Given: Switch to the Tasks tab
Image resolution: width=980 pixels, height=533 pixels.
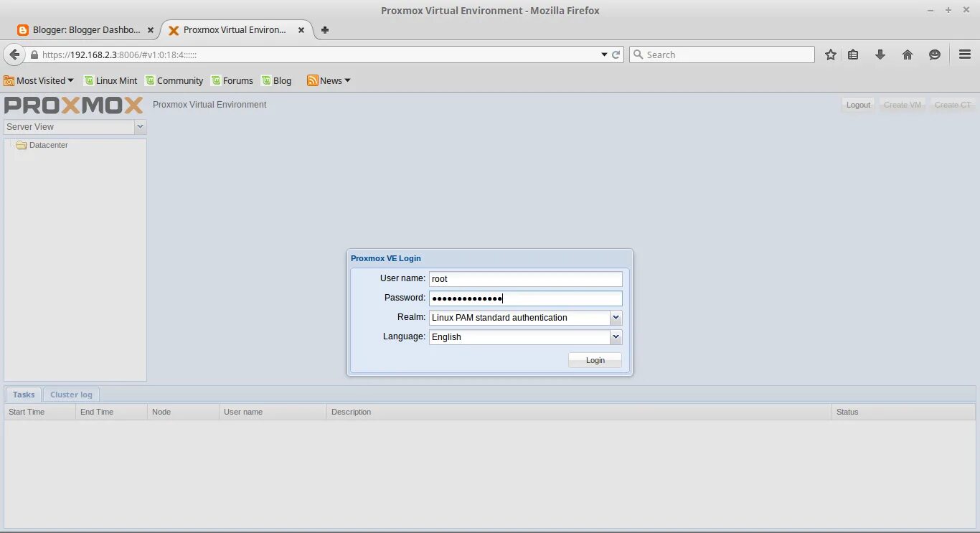Looking at the screenshot, I should [x=24, y=395].
